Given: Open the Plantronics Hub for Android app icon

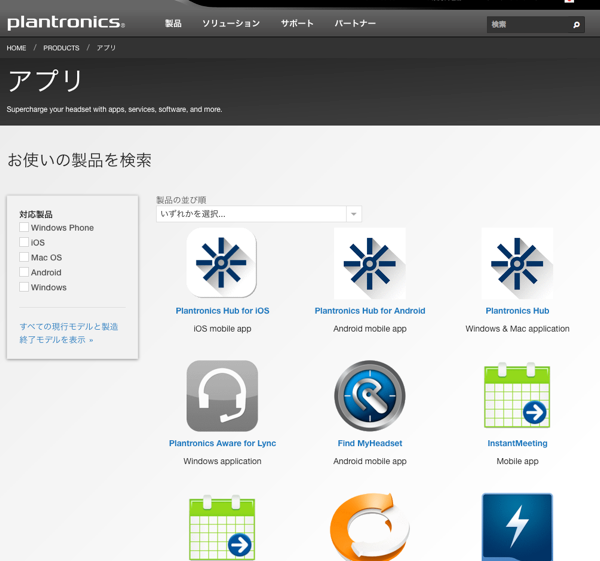Looking at the screenshot, I should coord(370,263).
